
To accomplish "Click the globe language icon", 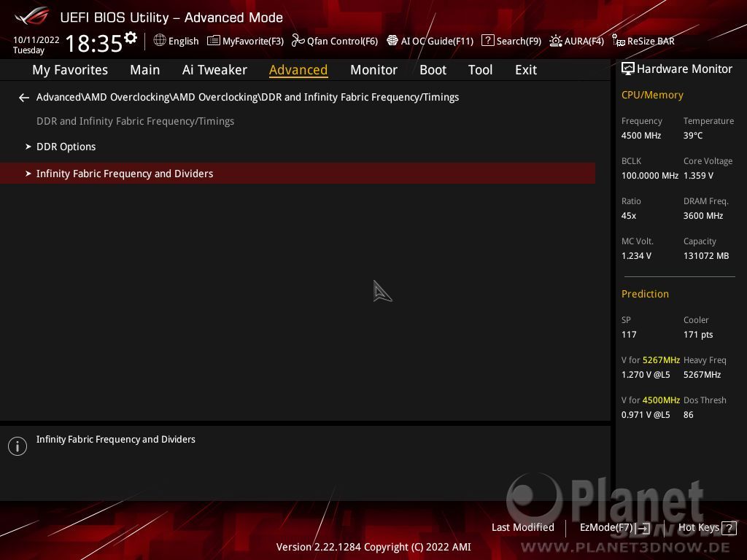I will coord(160,41).
